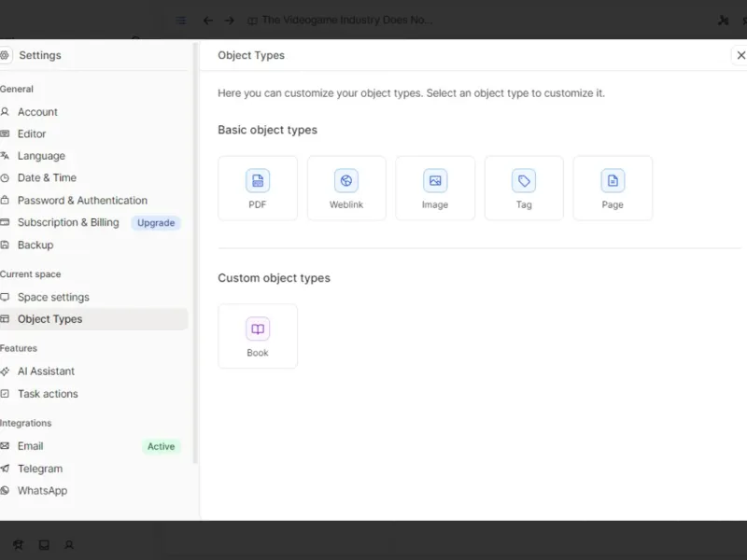Click the Videogame Industry page title
Viewport: 747px width, 560px height.
click(347, 20)
